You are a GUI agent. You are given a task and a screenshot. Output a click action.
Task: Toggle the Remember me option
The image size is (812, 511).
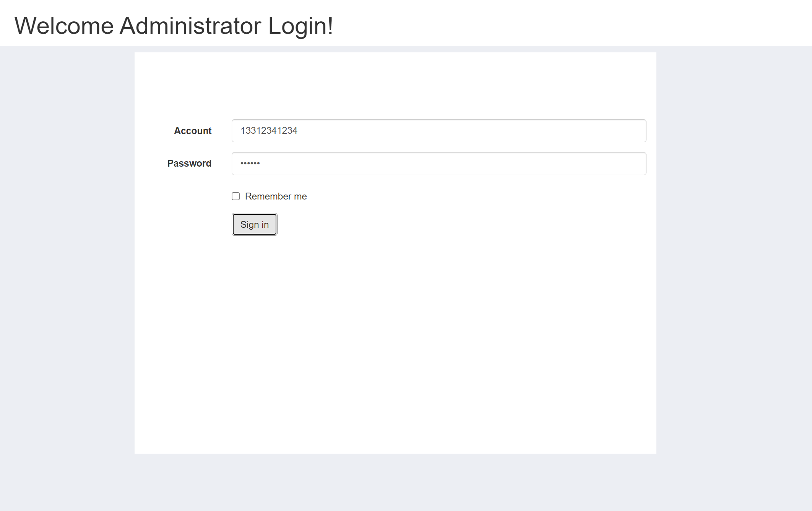tap(235, 196)
